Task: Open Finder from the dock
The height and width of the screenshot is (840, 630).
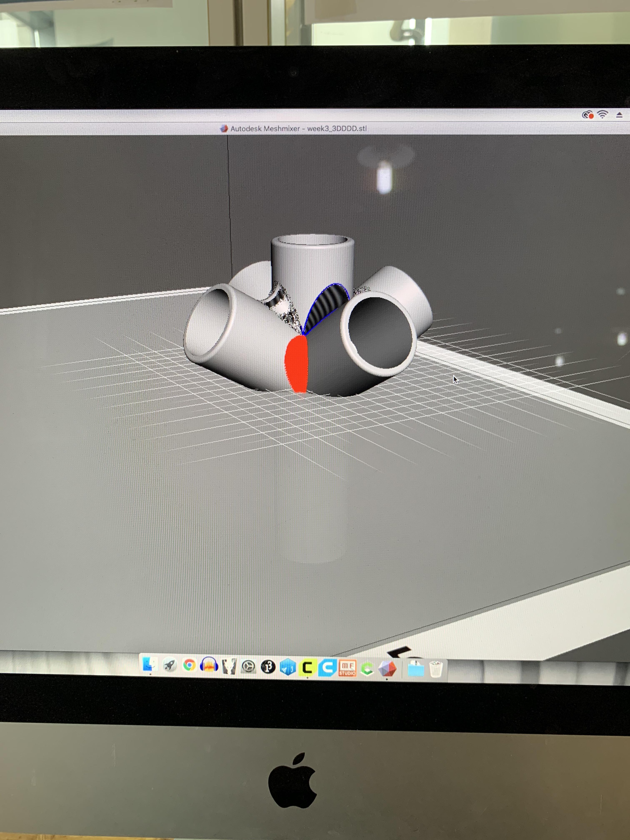Action: [x=150, y=664]
